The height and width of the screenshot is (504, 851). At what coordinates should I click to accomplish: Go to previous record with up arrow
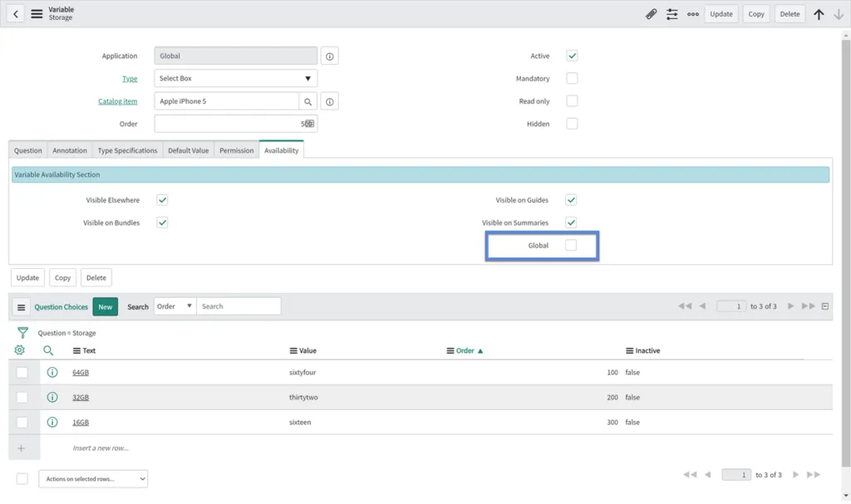[x=819, y=14]
